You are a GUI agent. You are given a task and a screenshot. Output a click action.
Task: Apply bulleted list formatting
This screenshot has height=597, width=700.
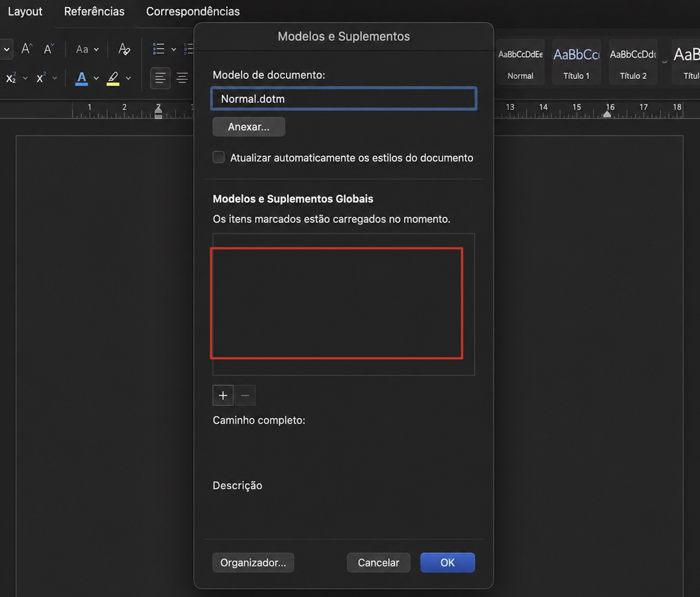159,49
